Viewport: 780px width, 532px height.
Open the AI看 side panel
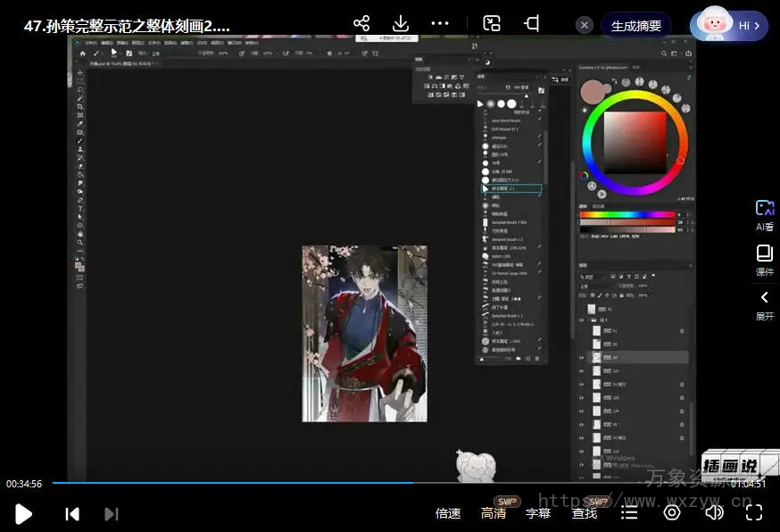pyautogui.click(x=765, y=215)
